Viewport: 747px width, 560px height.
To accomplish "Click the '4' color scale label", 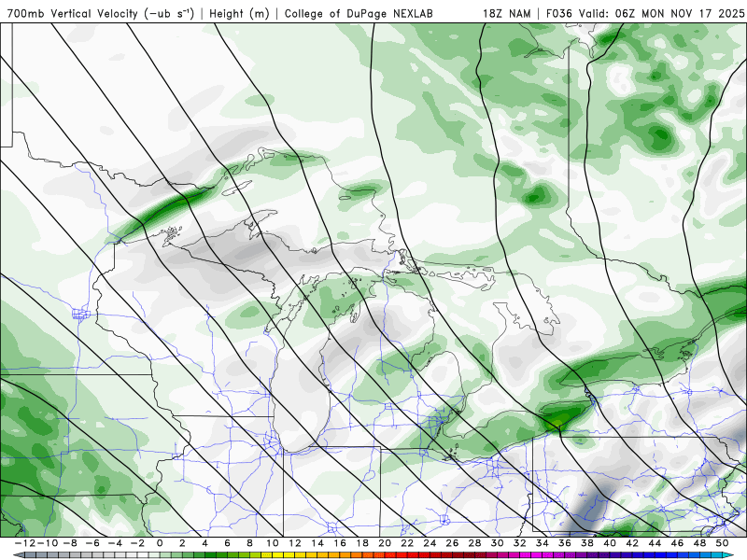I will (x=204, y=543).
